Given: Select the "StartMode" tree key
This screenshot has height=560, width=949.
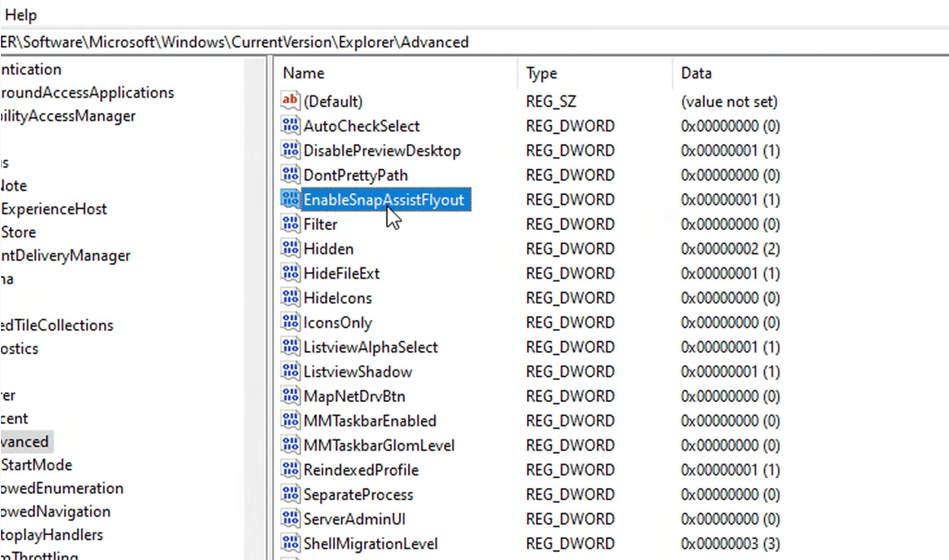Looking at the screenshot, I should pos(36,465).
